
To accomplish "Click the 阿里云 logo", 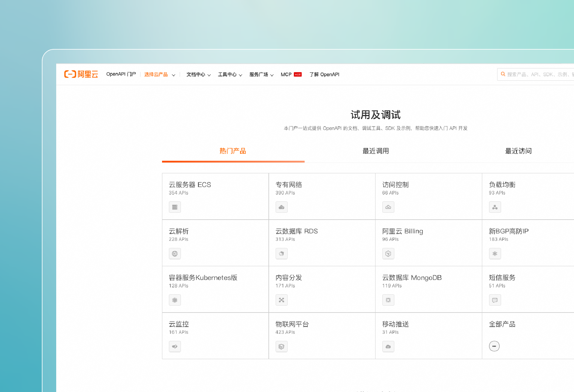I will pyautogui.click(x=81, y=74).
